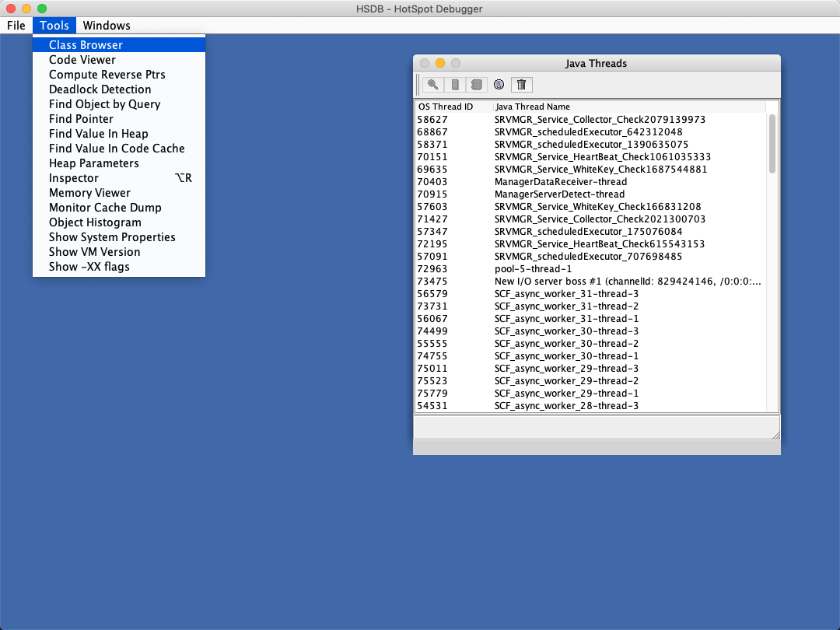The height and width of the screenshot is (630, 840).
Task: Choose Code Viewer from Tools menu
Action: [119, 59]
